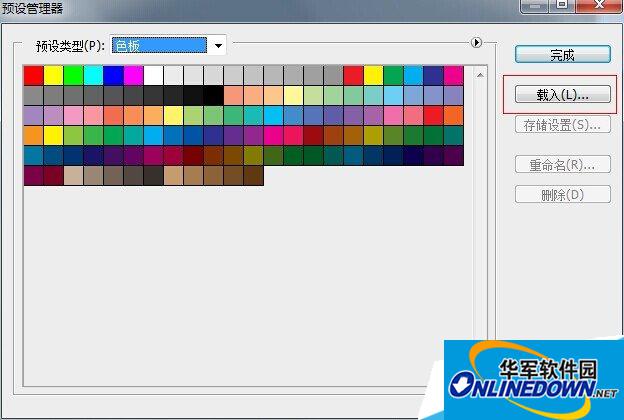The height and width of the screenshot is (420, 624).
Task: Close the 预设管理器 window
Action: coord(600,6)
